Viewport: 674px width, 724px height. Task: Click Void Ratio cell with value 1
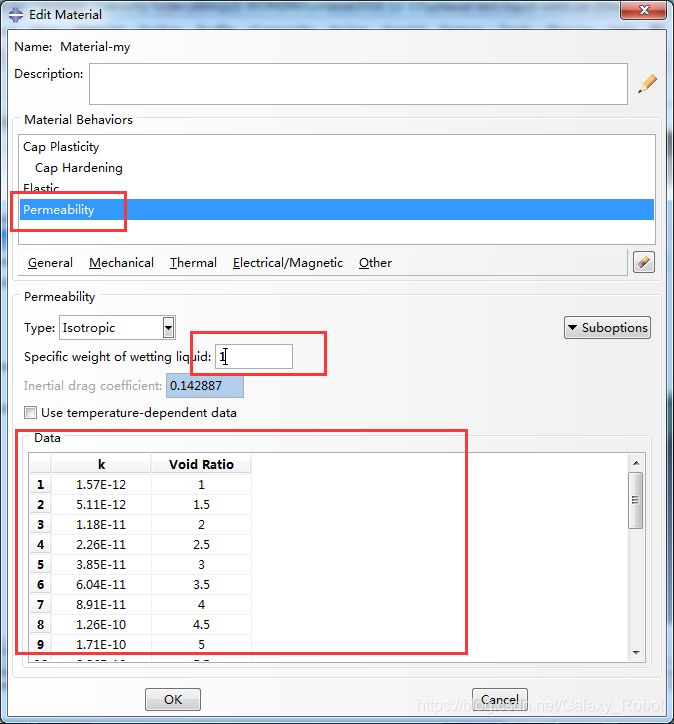(201, 484)
